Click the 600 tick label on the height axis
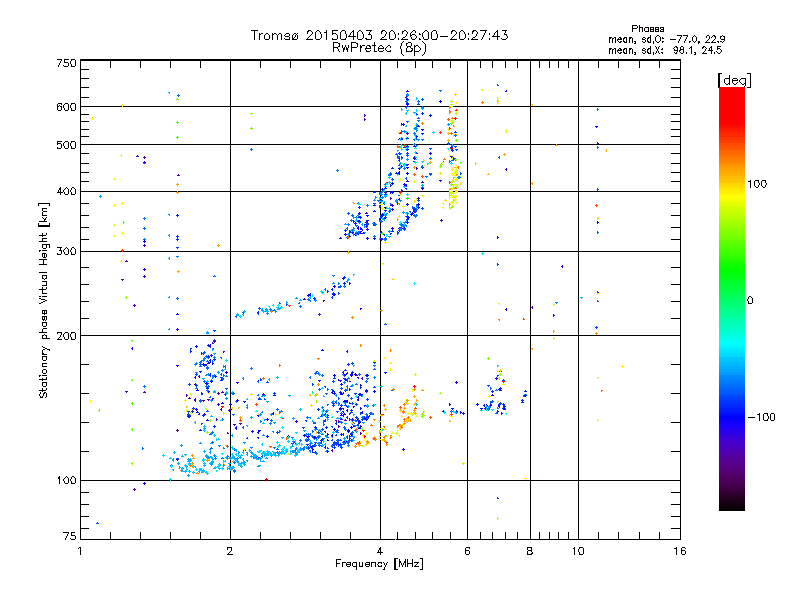The height and width of the screenshot is (600, 800). pyautogui.click(x=66, y=107)
